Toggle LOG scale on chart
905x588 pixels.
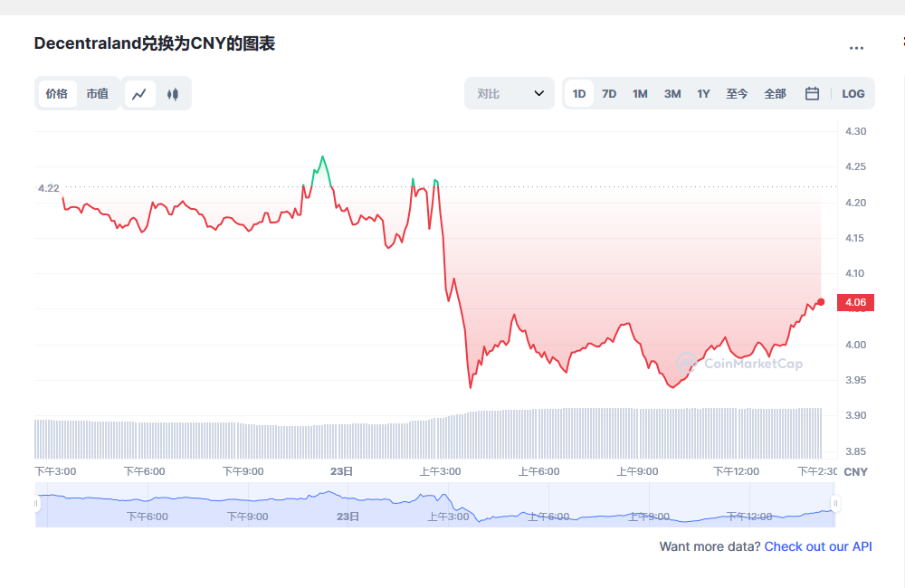(x=853, y=93)
